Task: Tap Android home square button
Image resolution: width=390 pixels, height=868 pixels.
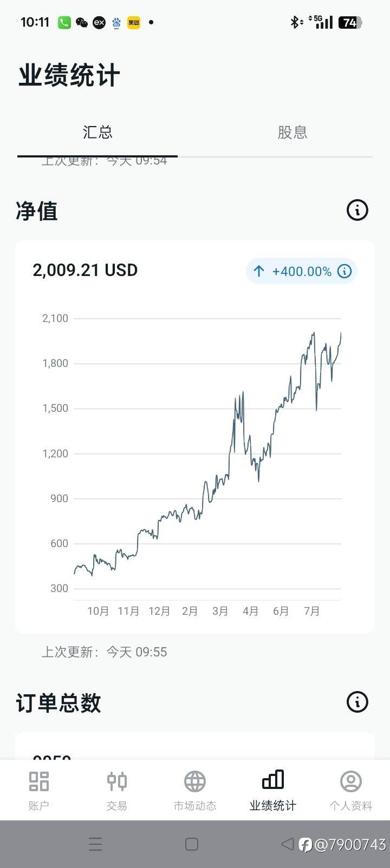Action: coord(192,844)
